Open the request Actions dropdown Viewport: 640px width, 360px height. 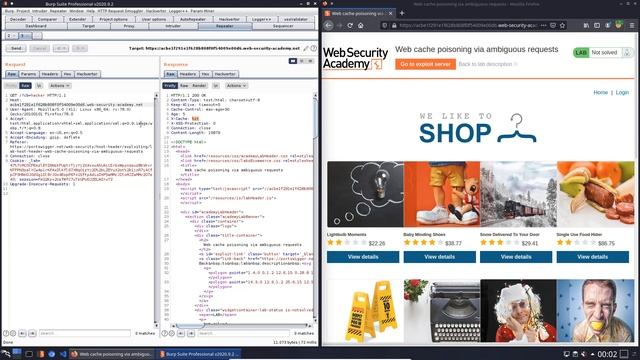point(60,86)
